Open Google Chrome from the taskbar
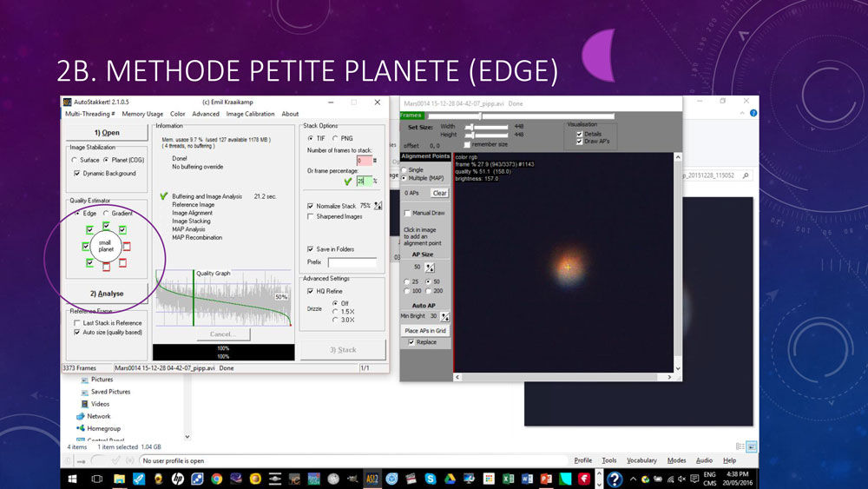 pos(216,479)
